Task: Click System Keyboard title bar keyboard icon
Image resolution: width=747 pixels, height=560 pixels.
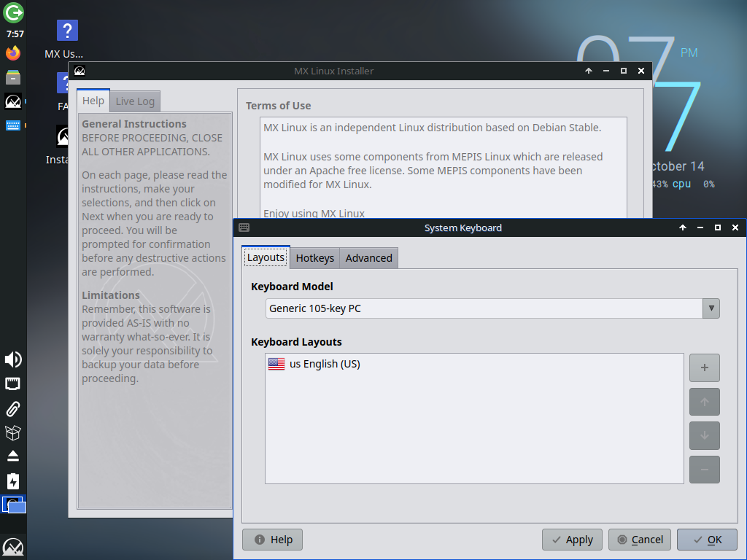Action: point(244,227)
